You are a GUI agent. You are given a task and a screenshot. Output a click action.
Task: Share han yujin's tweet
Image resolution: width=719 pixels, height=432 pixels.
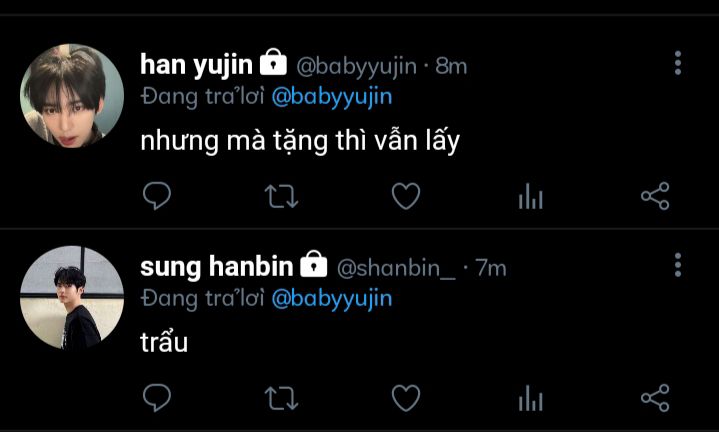click(655, 196)
